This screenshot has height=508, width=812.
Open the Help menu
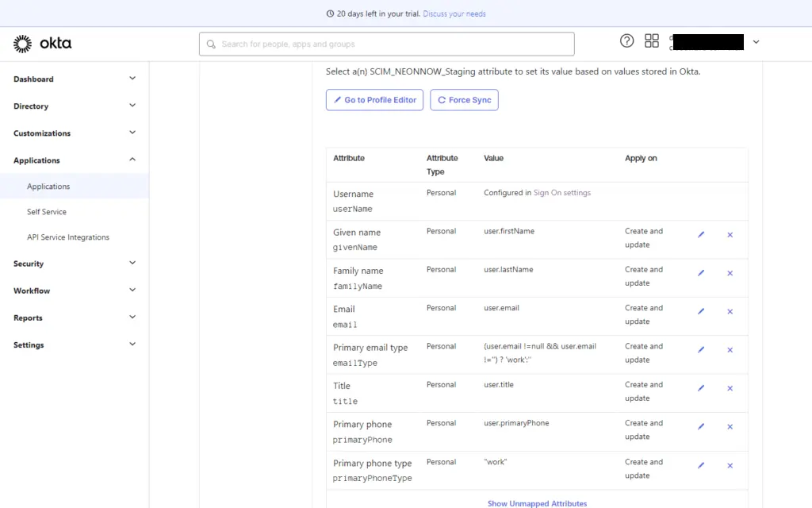[x=626, y=40]
